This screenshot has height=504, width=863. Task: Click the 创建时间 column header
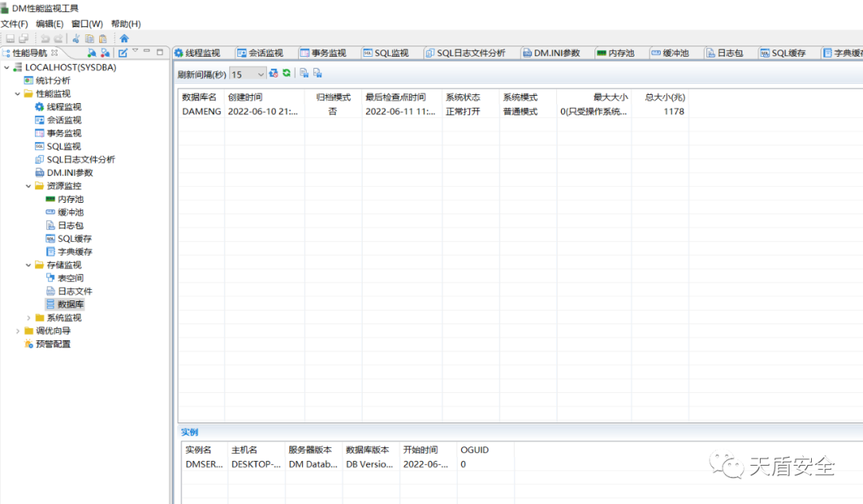pos(245,97)
